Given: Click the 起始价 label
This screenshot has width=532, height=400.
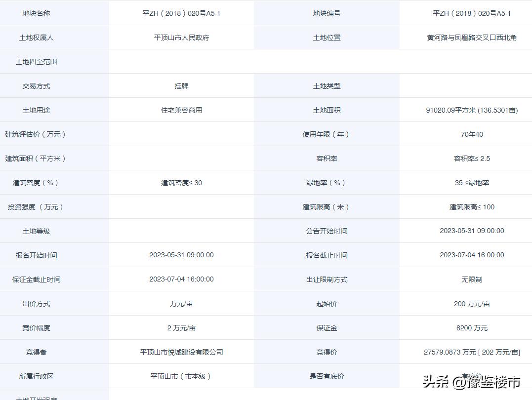Looking at the screenshot, I should [x=327, y=304].
